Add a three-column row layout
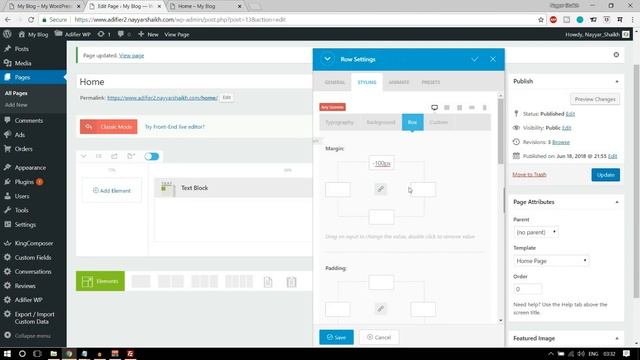This screenshot has width=640, height=360. 204,281
